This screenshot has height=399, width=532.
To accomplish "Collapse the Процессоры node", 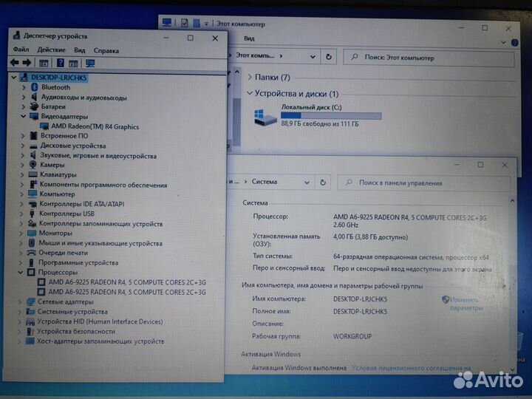I will tap(21, 272).
